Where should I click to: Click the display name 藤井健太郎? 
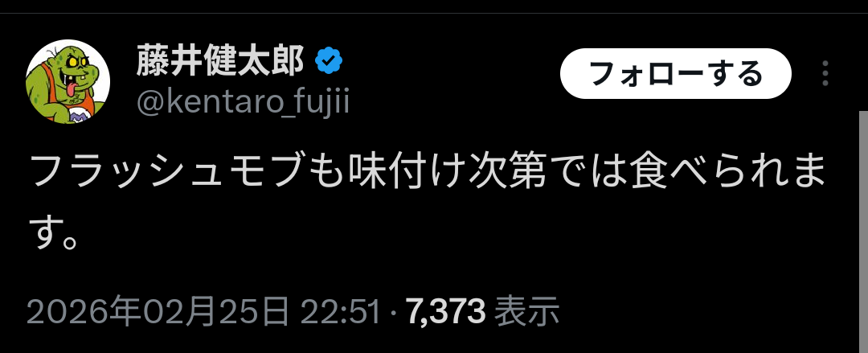pyautogui.click(x=220, y=61)
